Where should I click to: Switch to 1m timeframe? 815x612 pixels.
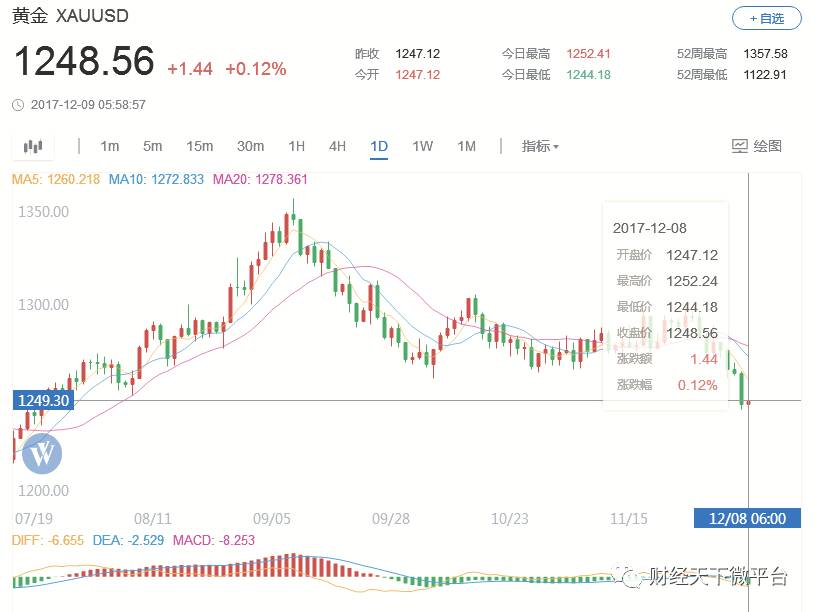click(109, 146)
